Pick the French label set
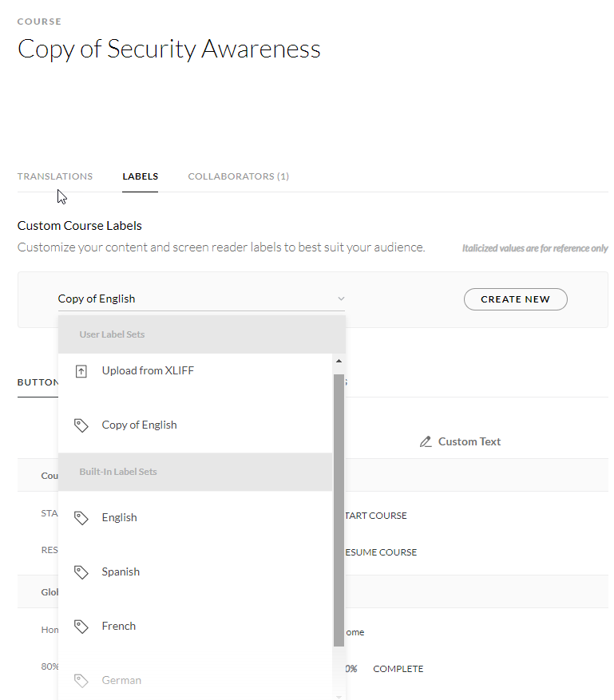Image resolution: width=614 pixels, height=700 pixels. pyautogui.click(x=119, y=627)
